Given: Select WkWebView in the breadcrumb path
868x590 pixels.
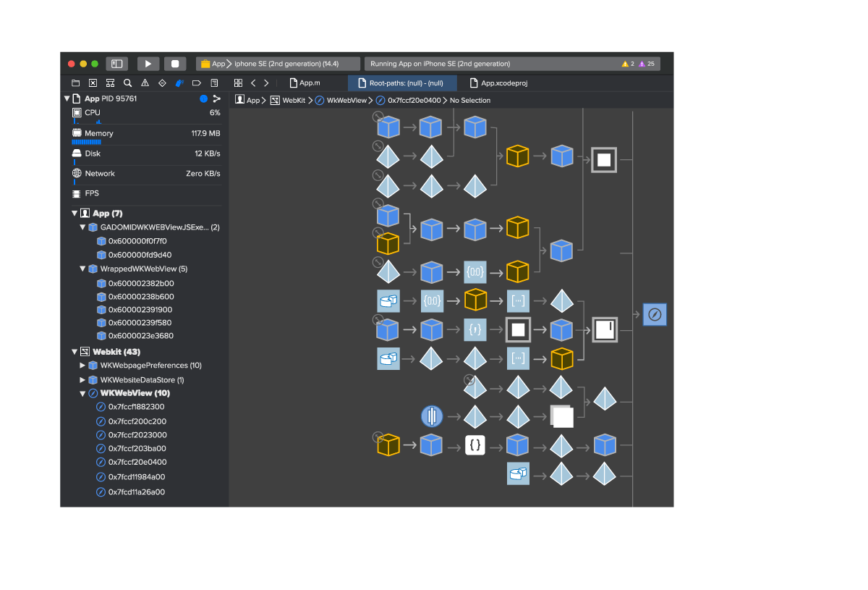Looking at the screenshot, I should [x=346, y=101].
